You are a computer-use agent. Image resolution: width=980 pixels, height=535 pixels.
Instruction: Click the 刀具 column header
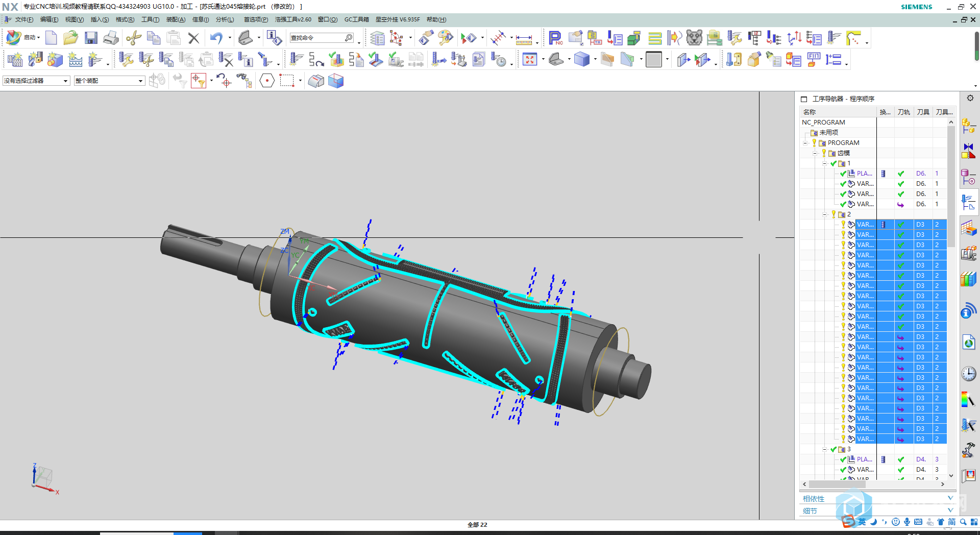(x=923, y=112)
